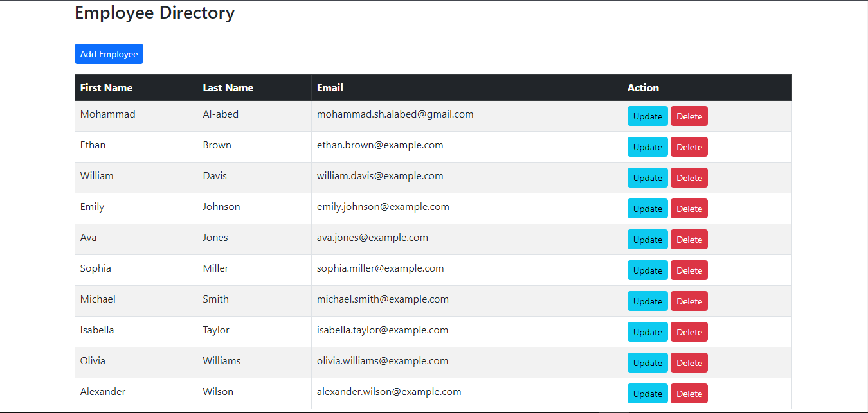Screen dimensions: 868x413
Task: Delete the Ava Jones entry
Action: click(x=689, y=240)
